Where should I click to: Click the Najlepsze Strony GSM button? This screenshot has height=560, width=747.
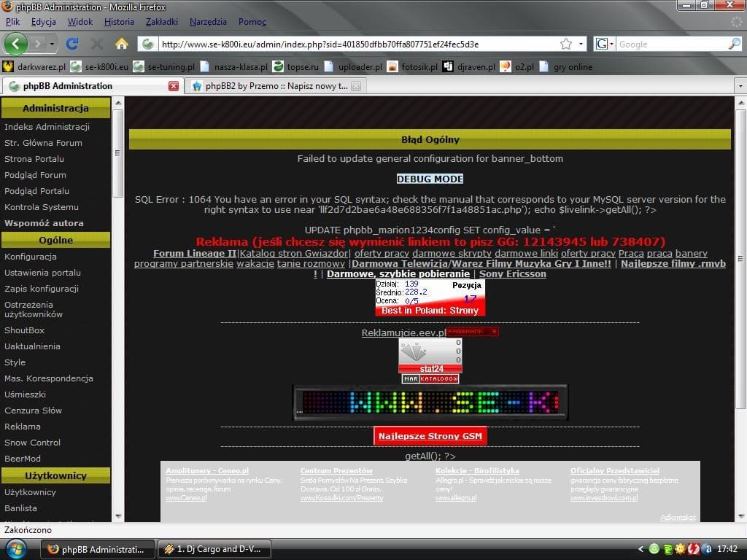430,436
